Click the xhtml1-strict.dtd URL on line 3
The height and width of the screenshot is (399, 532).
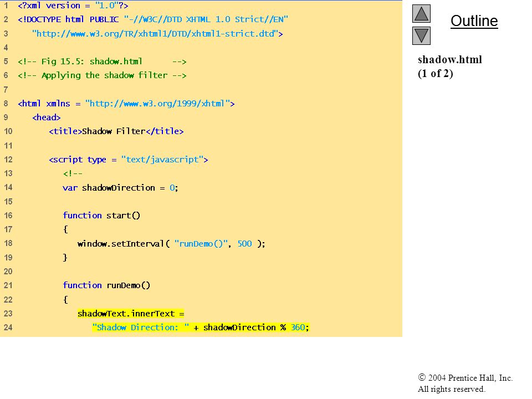tap(157, 34)
